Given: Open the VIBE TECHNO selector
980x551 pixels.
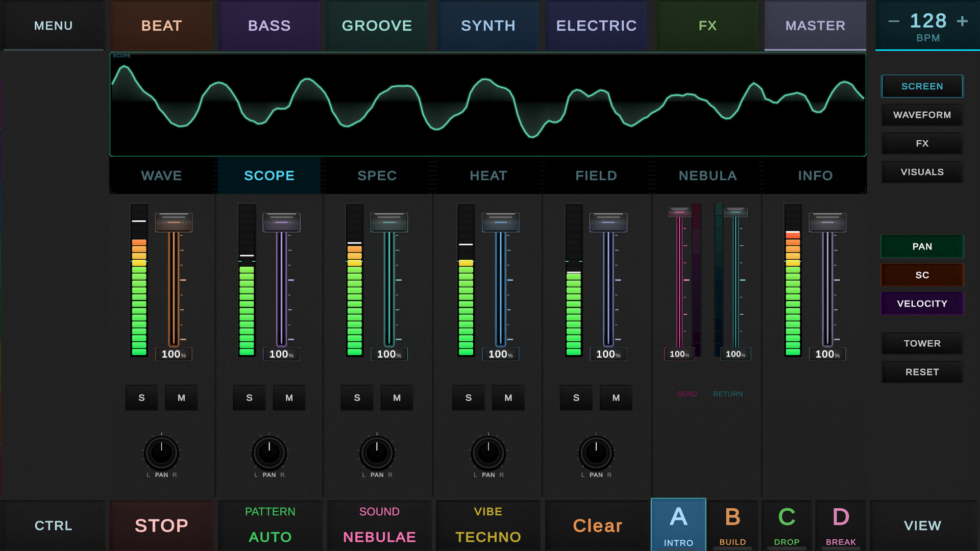Looking at the screenshot, I should pos(488,525).
